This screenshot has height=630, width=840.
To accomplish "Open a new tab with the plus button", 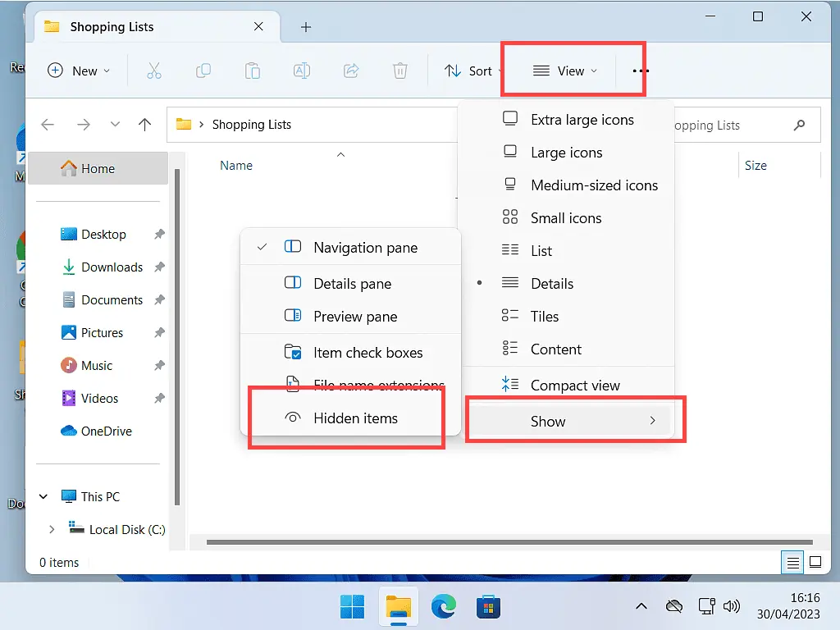I will pyautogui.click(x=305, y=27).
